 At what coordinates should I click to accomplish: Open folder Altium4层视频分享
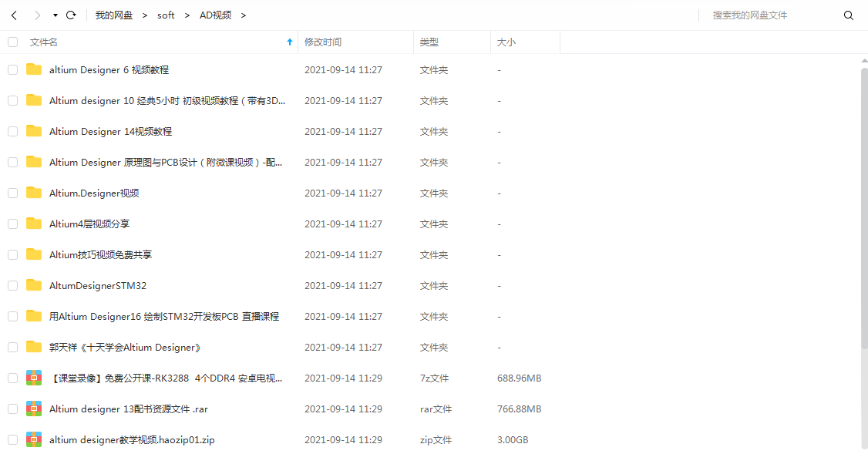pyautogui.click(x=89, y=224)
